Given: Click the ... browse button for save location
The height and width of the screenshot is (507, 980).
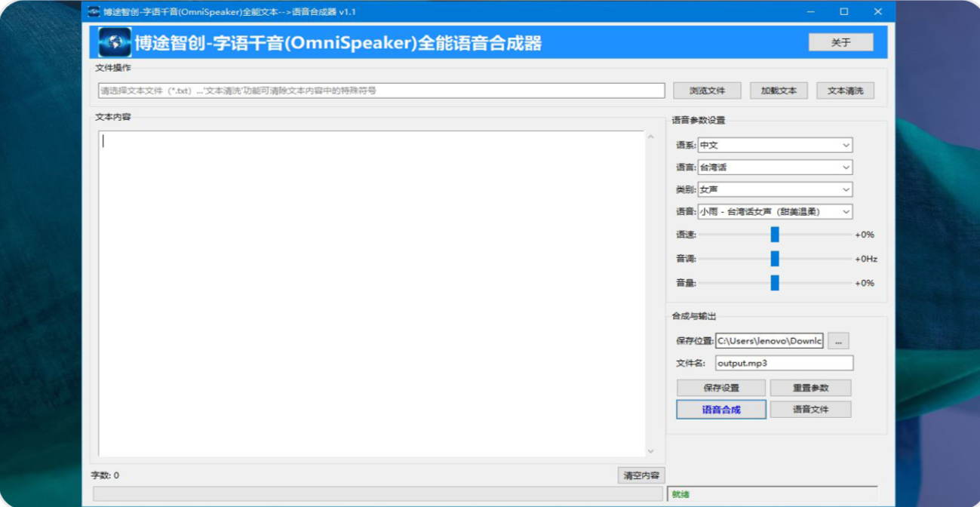Looking at the screenshot, I should click(x=838, y=341).
